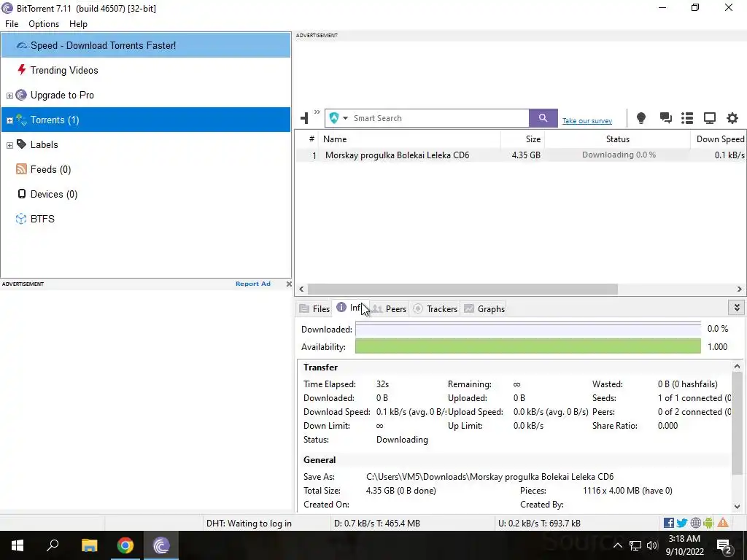Click the Android robot icon in status bar
The width and height of the screenshot is (747, 560).
[x=708, y=523]
